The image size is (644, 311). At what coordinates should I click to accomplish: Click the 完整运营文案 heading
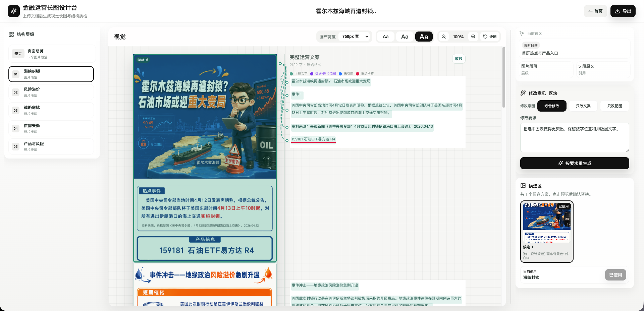[305, 57]
